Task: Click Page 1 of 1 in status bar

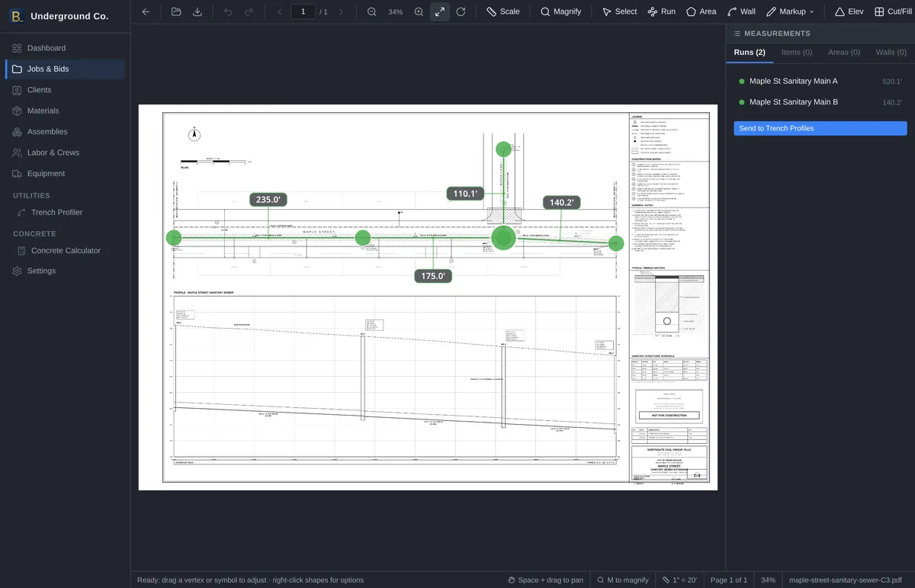Action: [x=729, y=580]
